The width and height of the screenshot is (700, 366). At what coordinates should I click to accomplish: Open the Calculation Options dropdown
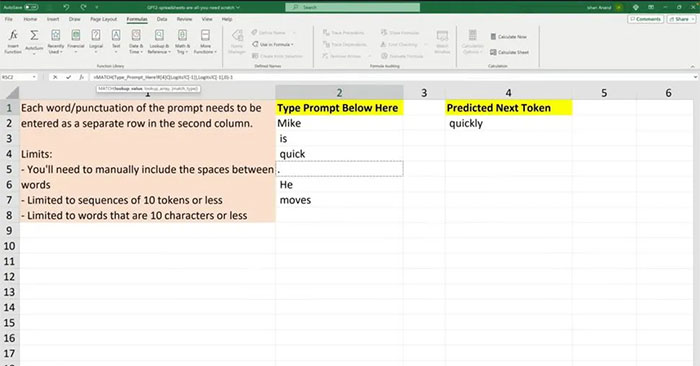tap(472, 42)
